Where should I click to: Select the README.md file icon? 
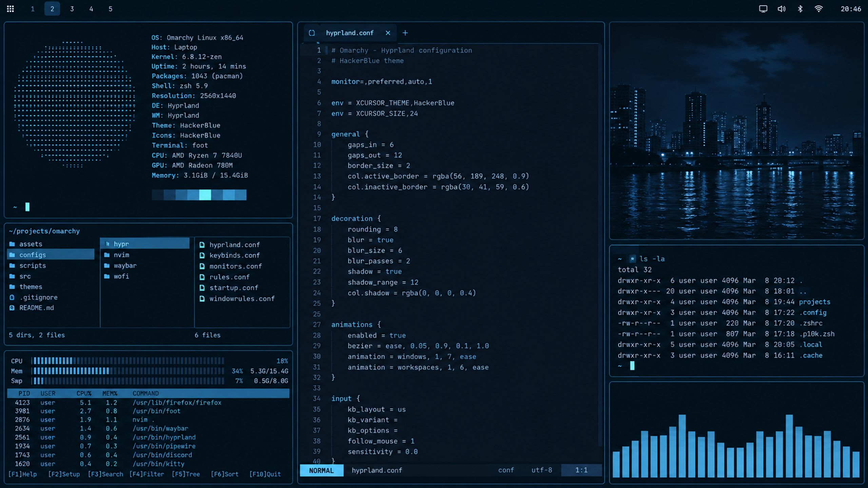click(x=12, y=308)
